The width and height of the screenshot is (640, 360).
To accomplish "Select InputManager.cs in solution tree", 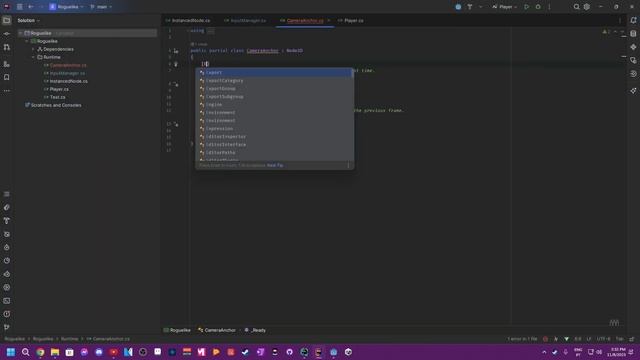I will pos(67,73).
